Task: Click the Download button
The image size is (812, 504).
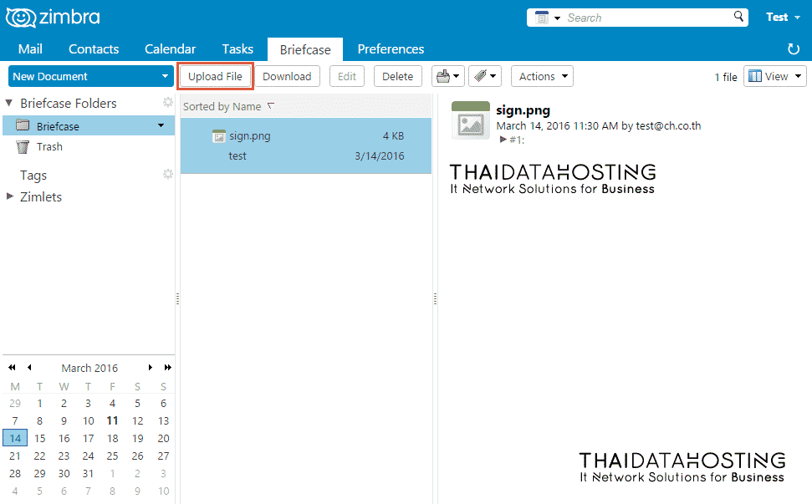Action: (x=287, y=77)
